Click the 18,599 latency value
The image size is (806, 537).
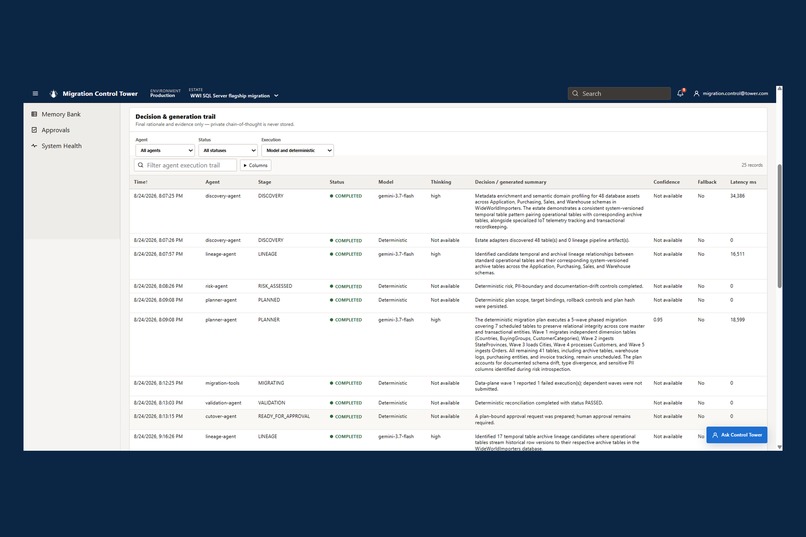coord(737,320)
